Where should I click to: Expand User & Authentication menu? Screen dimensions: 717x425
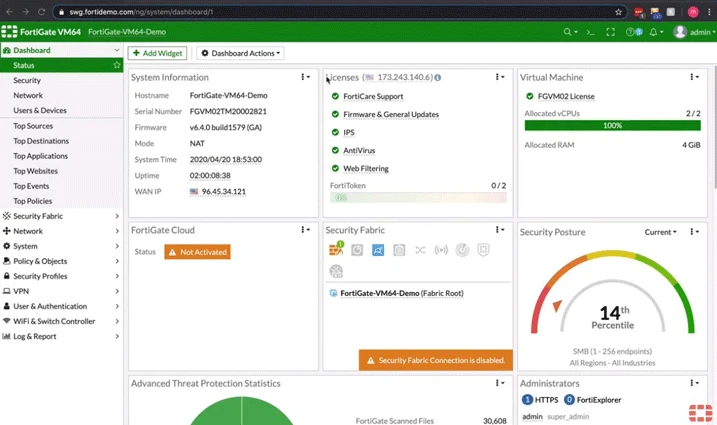(61, 306)
